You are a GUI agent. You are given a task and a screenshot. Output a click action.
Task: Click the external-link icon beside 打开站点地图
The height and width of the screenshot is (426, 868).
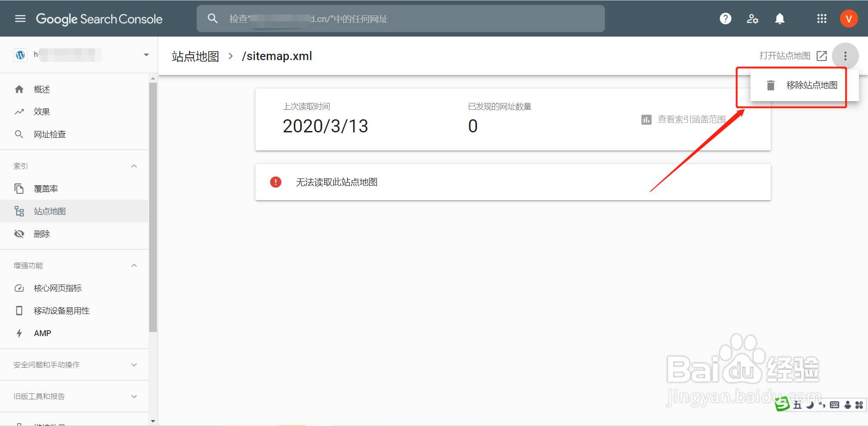(x=822, y=56)
